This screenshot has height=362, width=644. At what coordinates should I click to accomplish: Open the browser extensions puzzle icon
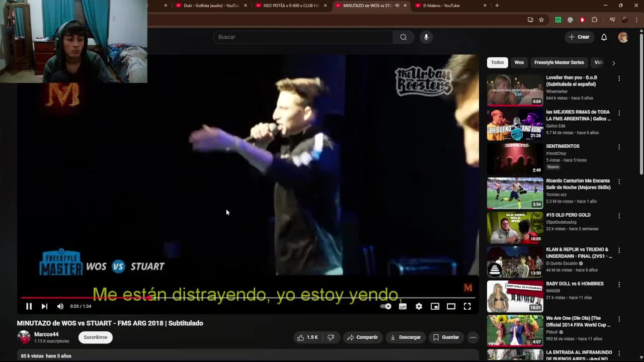coord(595,20)
